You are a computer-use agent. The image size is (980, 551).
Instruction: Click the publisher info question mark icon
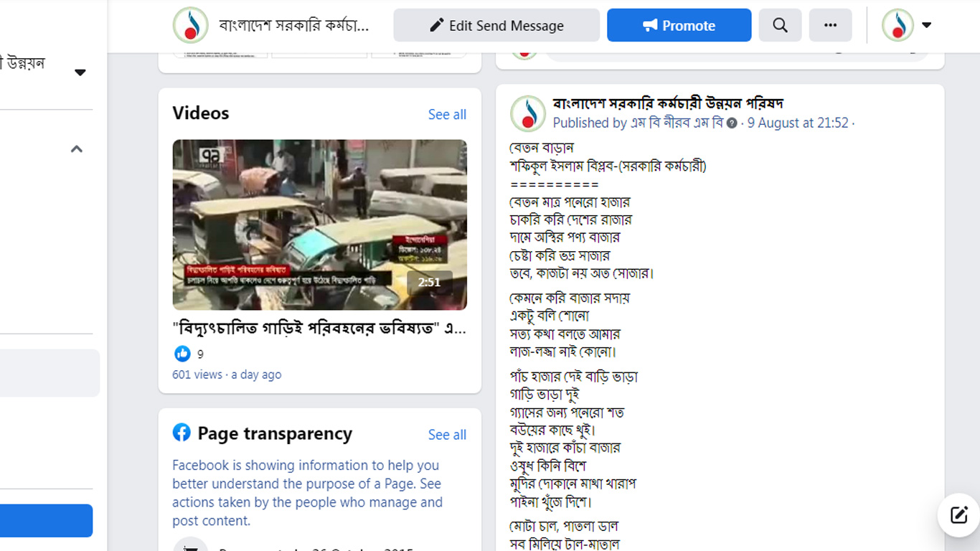click(x=732, y=123)
